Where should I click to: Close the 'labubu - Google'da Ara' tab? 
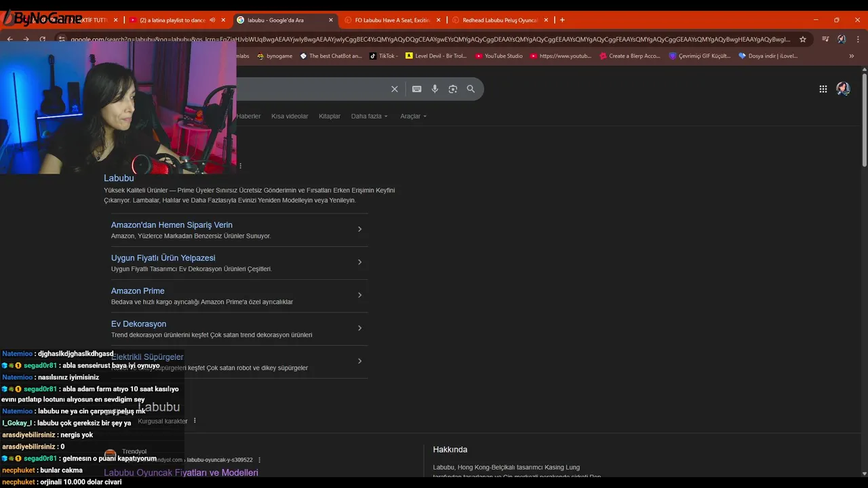pyautogui.click(x=331, y=20)
